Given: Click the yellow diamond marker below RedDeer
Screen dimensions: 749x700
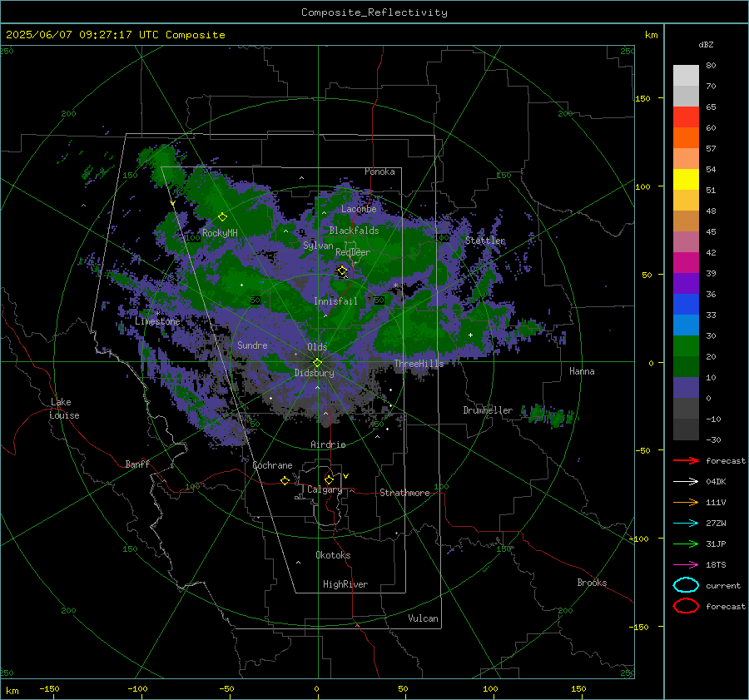Looking at the screenshot, I should tap(342, 271).
